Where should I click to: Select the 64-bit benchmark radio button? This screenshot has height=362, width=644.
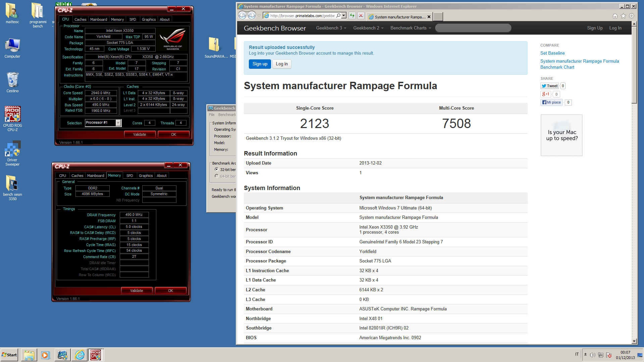click(x=217, y=176)
